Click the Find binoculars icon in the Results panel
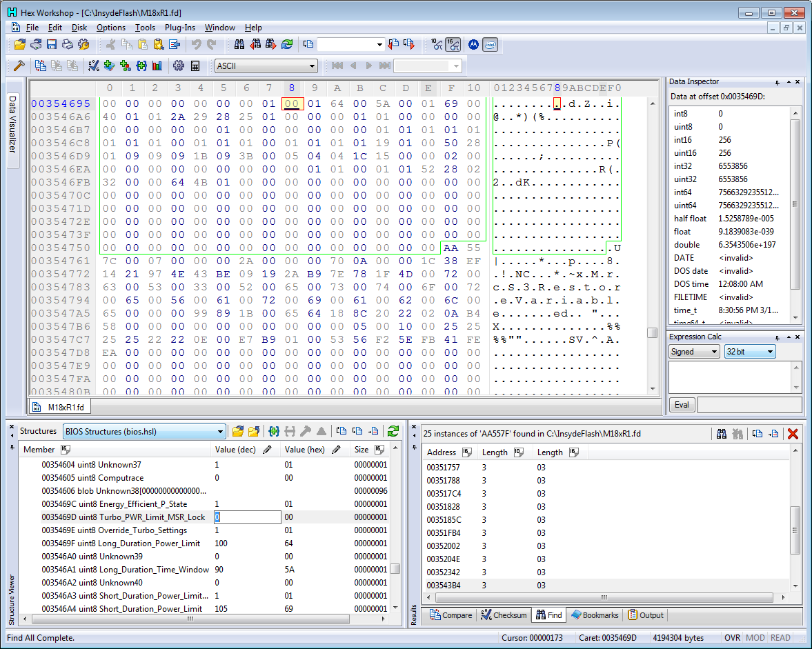The image size is (812, 649). click(x=722, y=434)
